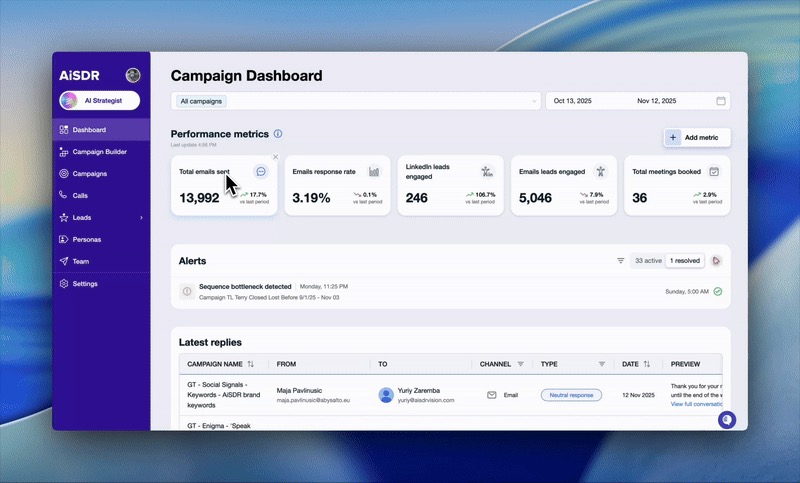Click the calendar icon on Total meetings booked
This screenshot has width=800, height=483.
tap(714, 171)
